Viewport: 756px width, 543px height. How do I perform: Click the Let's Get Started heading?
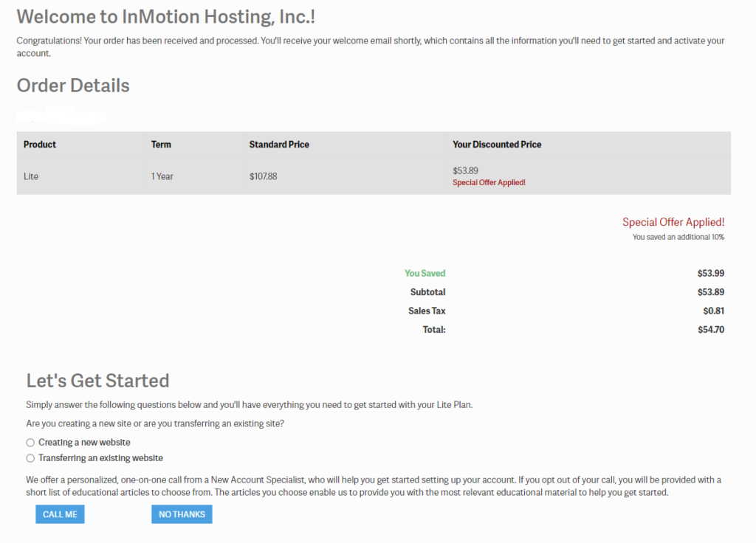(x=98, y=381)
